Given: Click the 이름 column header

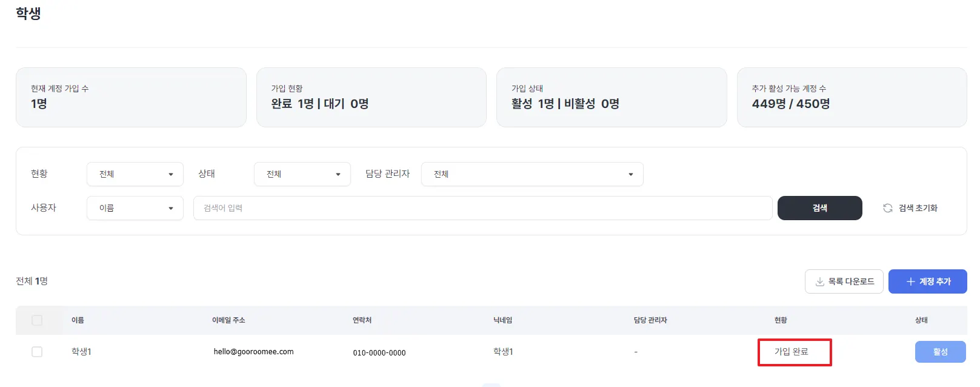Looking at the screenshot, I should (x=78, y=320).
